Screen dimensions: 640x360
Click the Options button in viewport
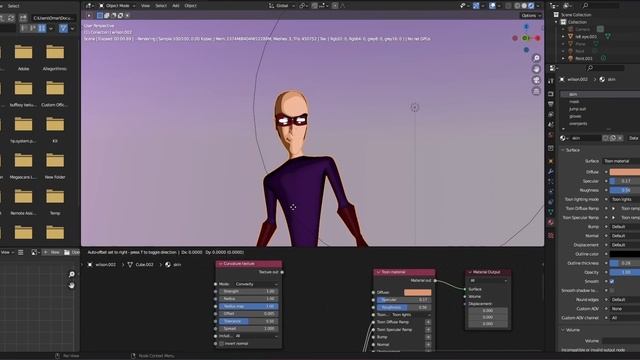pyautogui.click(x=531, y=16)
